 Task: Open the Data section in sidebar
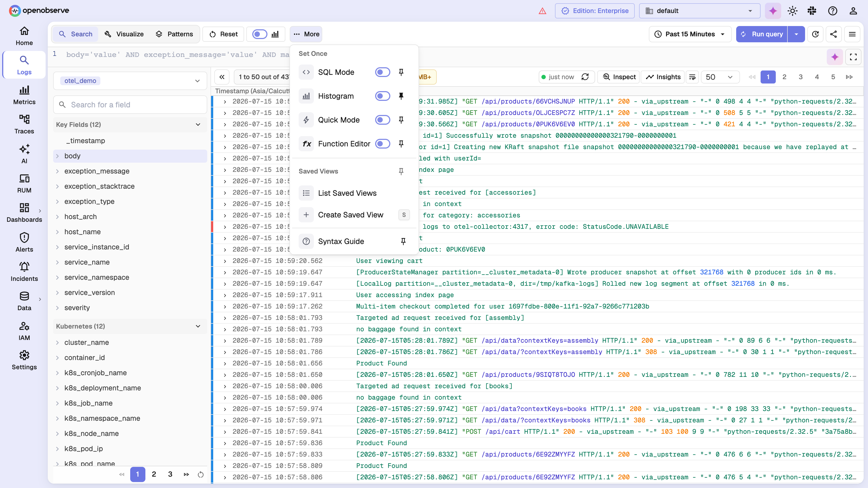pyautogui.click(x=24, y=301)
